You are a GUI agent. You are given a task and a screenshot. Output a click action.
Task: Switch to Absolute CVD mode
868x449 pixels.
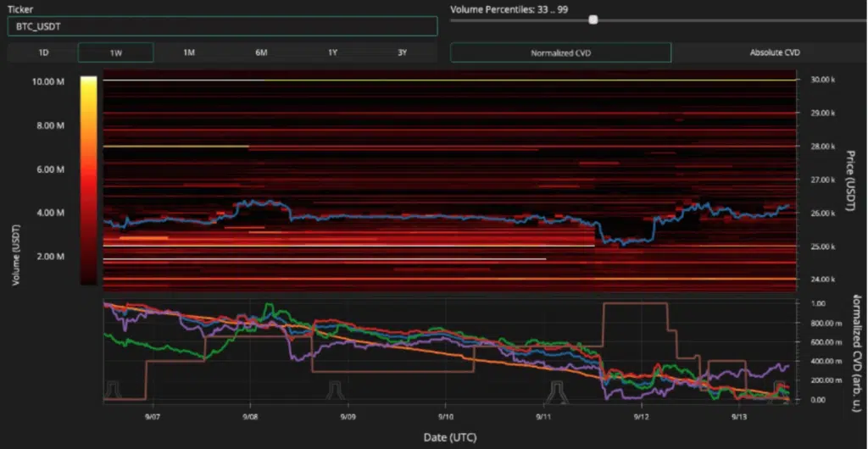[x=775, y=53]
